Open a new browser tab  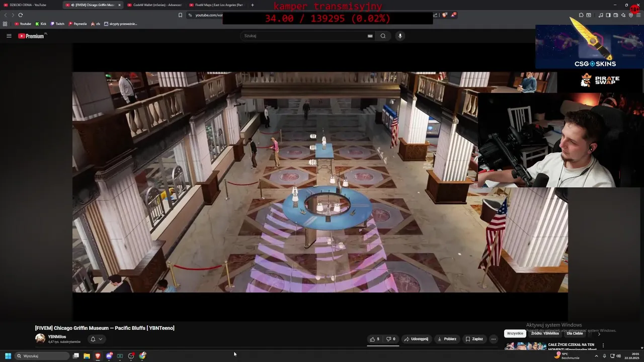tap(253, 5)
